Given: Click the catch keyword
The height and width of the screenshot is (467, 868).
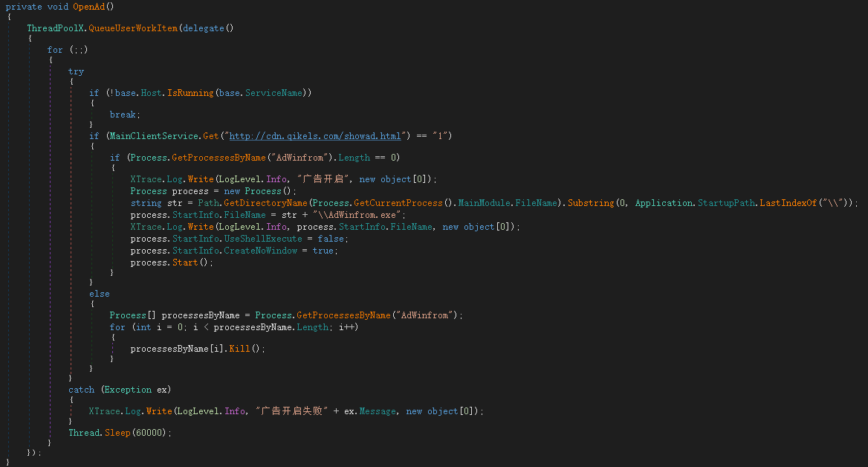Looking at the screenshot, I should [x=82, y=390].
